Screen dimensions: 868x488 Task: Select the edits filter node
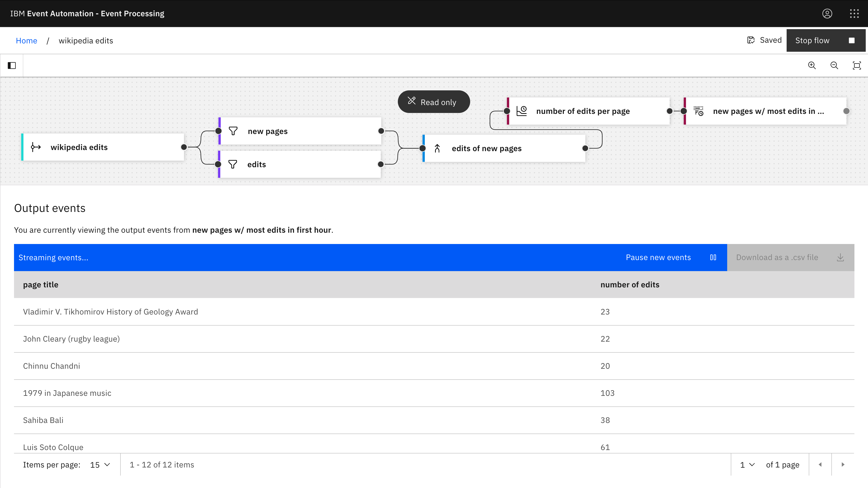[x=300, y=164]
